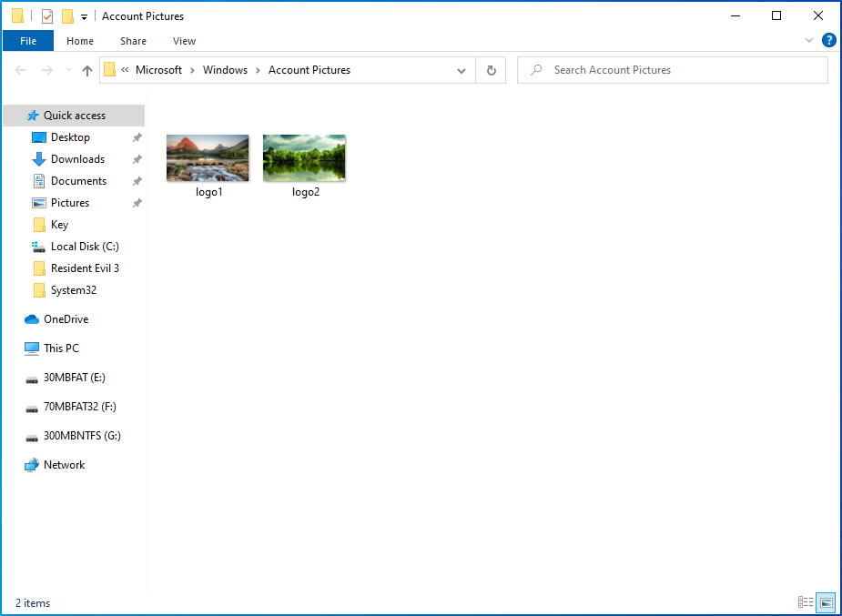Click the logo1 file name label
The width and height of the screenshot is (842, 616).
[208, 192]
